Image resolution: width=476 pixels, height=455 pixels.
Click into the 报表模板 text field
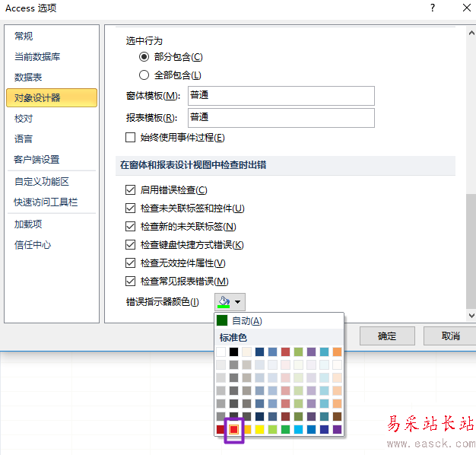[281, 118]
